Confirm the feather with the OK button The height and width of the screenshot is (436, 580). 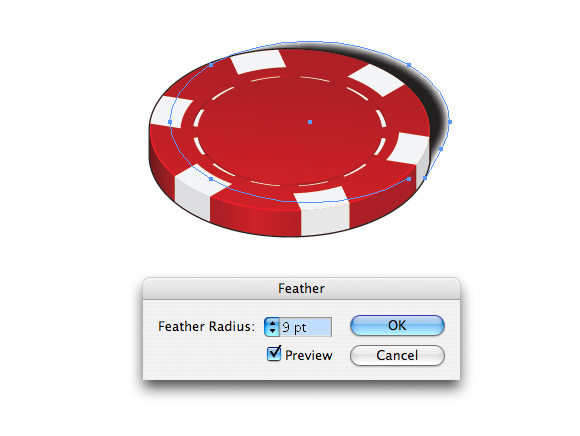pyautogui.click(x=397, y=325)
